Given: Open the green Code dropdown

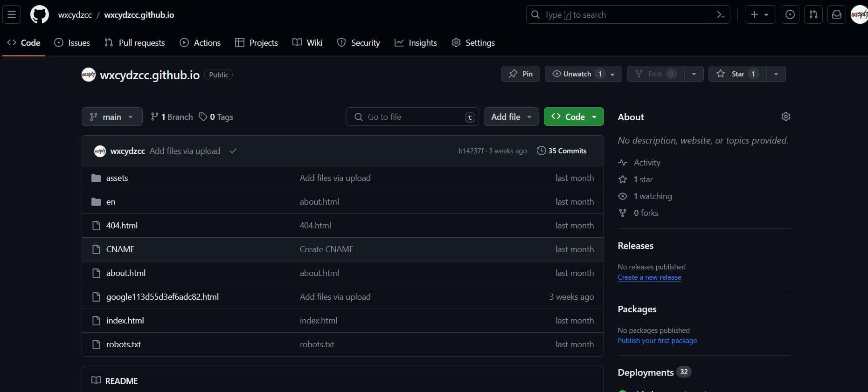Looking at the screenshot, I should [x=574, y=117].
